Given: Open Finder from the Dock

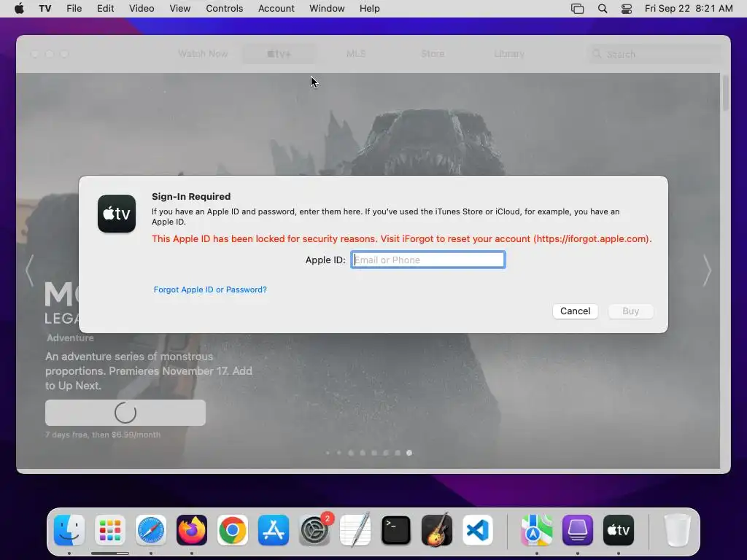Looking at the screenshot, I should (x=69, y=530).
